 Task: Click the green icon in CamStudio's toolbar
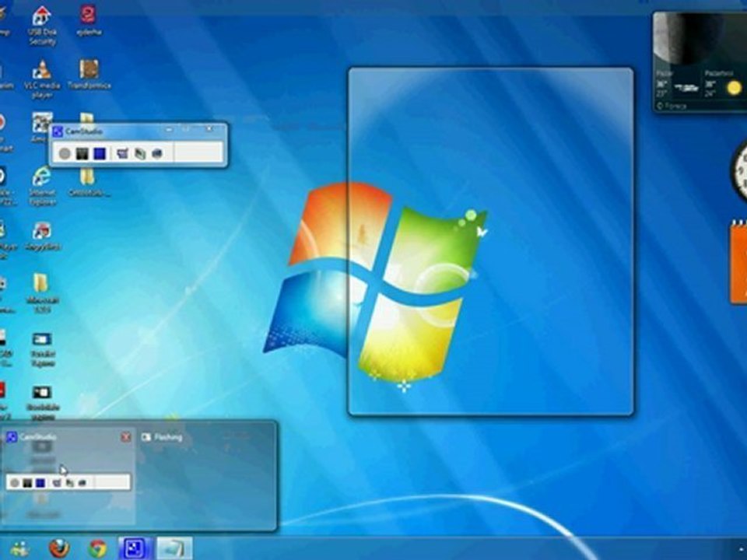pos(140,153)
